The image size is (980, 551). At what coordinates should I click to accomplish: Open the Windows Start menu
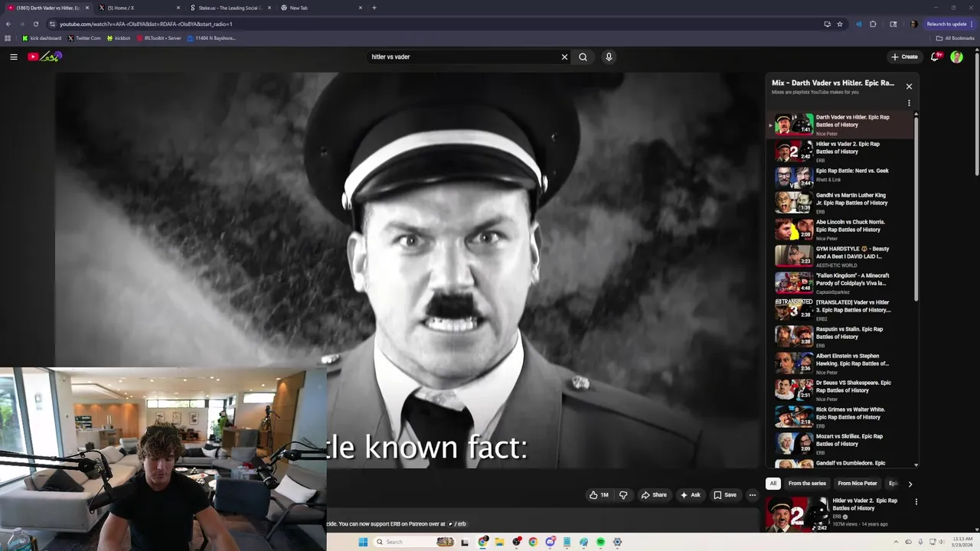coord(363,542)
